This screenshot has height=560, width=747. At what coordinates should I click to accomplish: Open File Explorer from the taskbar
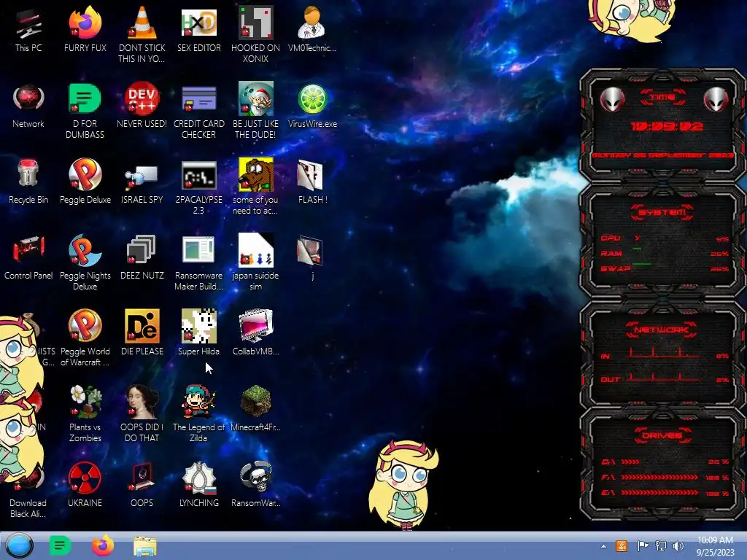click(x=145, y=547)
